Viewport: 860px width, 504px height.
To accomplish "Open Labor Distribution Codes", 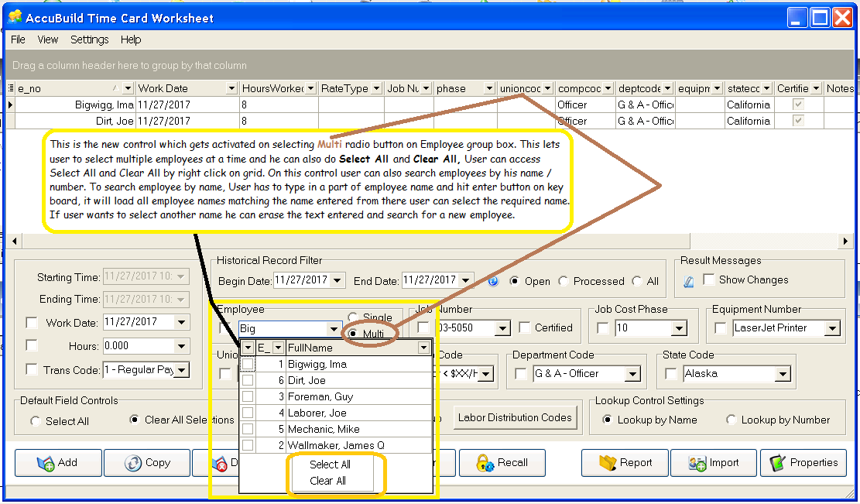I will click(515, 418).
